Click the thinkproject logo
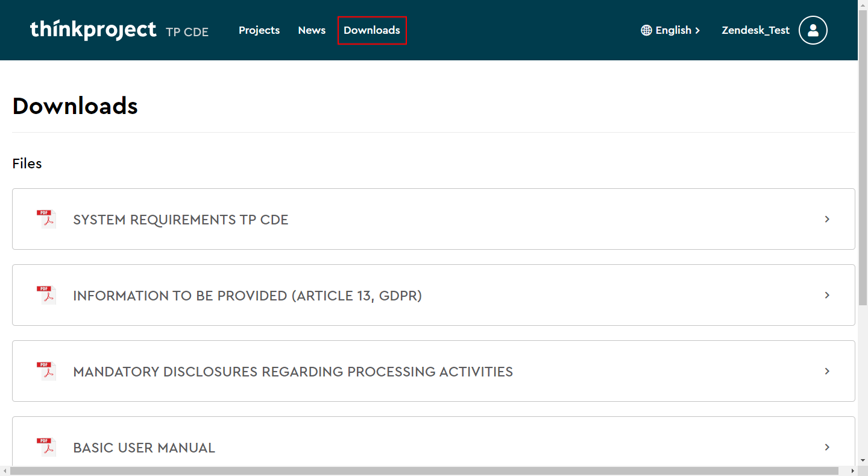Image resolution: width=868 pixels, height=476 pixels. click(x=93, y=30)
